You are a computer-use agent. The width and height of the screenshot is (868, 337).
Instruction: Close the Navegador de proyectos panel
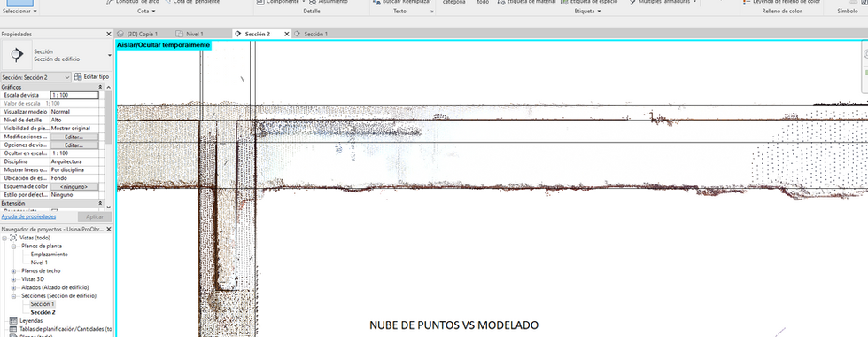[108, 229]
